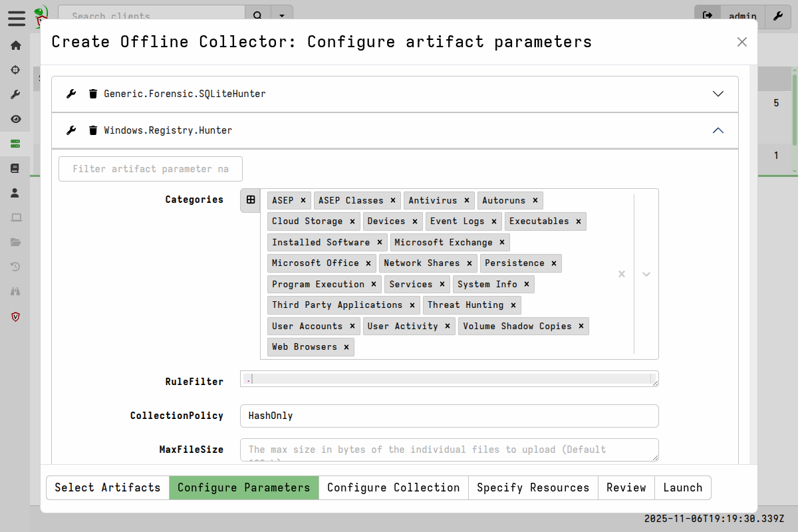This screenshot has height=532, width=798.
Task: Open Notebooks via the book icon
Action: pos(15,168)
